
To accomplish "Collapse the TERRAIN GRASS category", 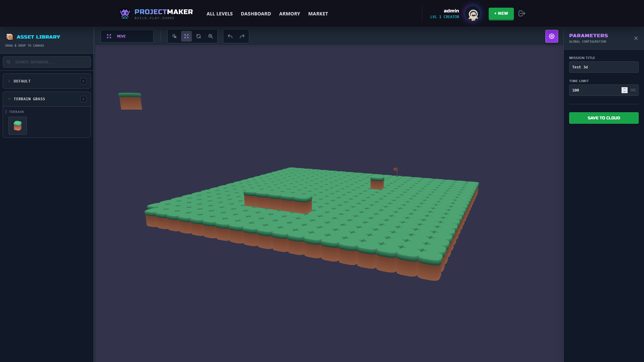I will tap(47, 99).
